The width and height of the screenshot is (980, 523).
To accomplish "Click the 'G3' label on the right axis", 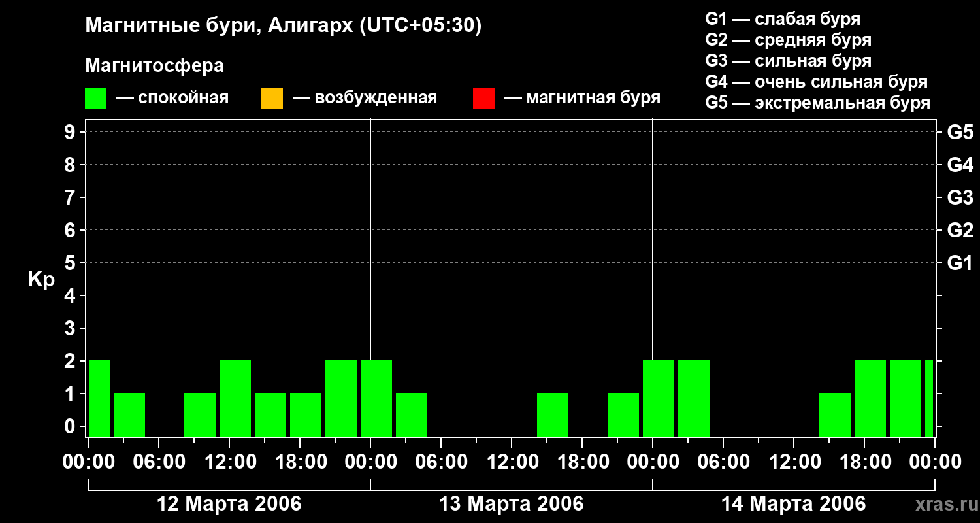I will (x=960, y=197).
